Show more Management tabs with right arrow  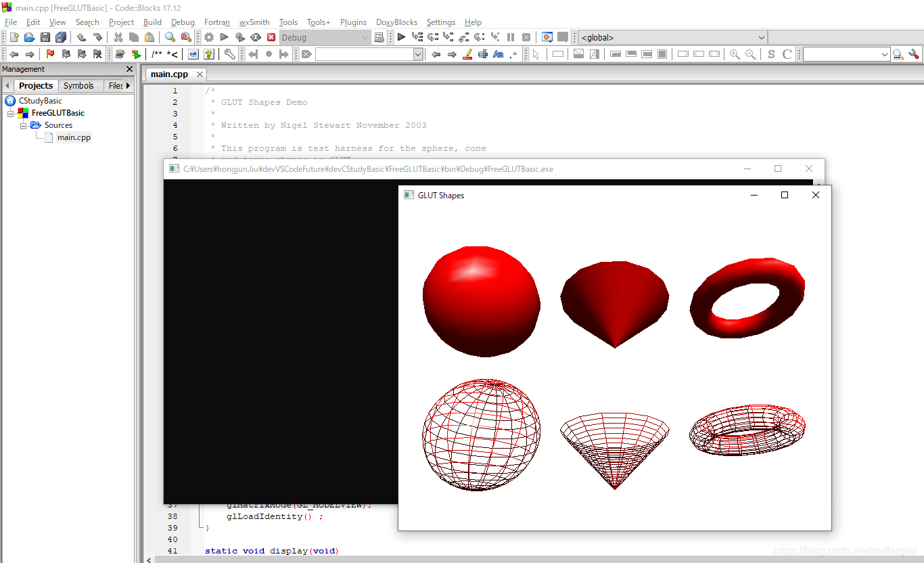pos(129,85)
